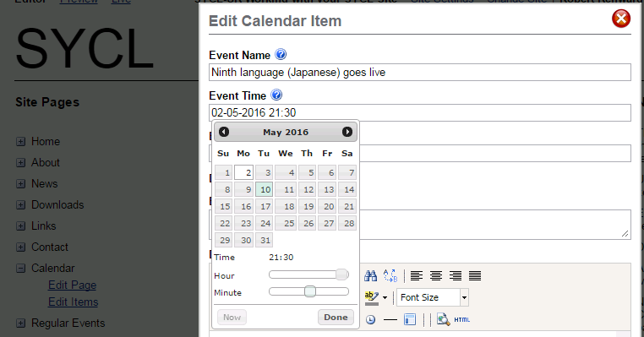Image resolution: width=644 pixels, height=337 pixels.
Task: Insert date/time with the clock icon
Action: coord(370,320)
